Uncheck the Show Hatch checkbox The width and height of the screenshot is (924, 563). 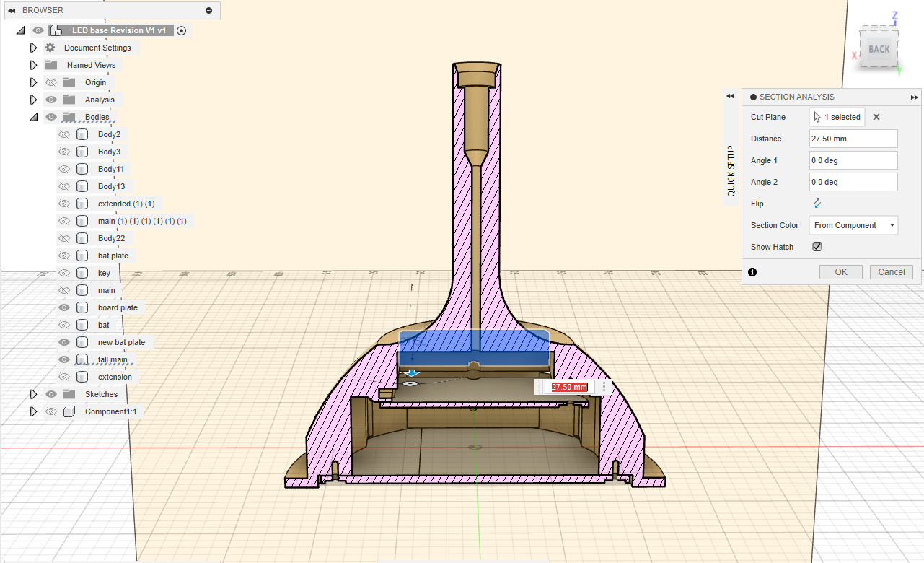point(817,247)
